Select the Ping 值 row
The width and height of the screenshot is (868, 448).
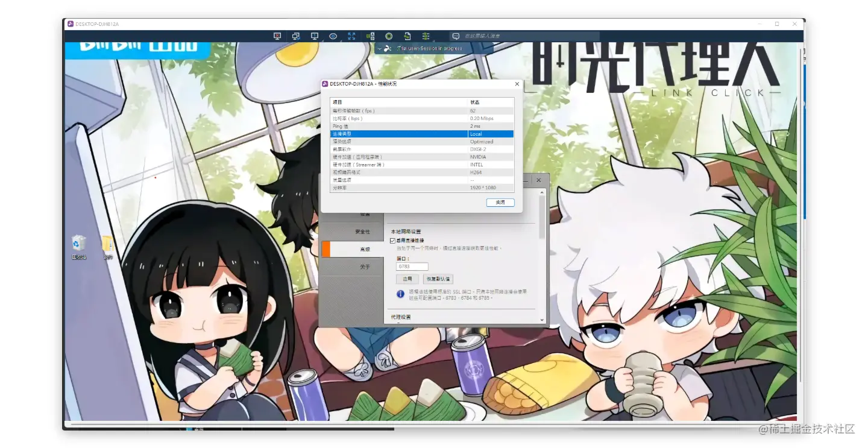(x=422, y=126)
